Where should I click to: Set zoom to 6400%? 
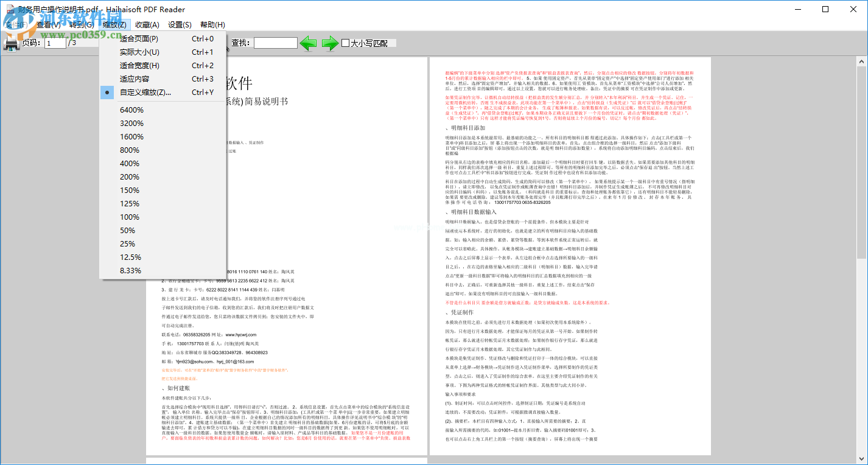tap(163, 110)
